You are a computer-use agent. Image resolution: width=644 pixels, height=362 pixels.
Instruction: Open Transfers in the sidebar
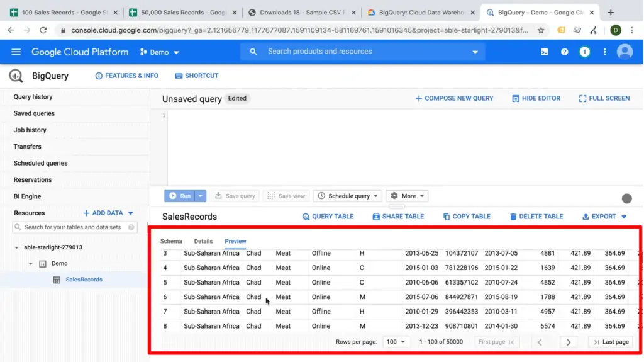[28, 147]
